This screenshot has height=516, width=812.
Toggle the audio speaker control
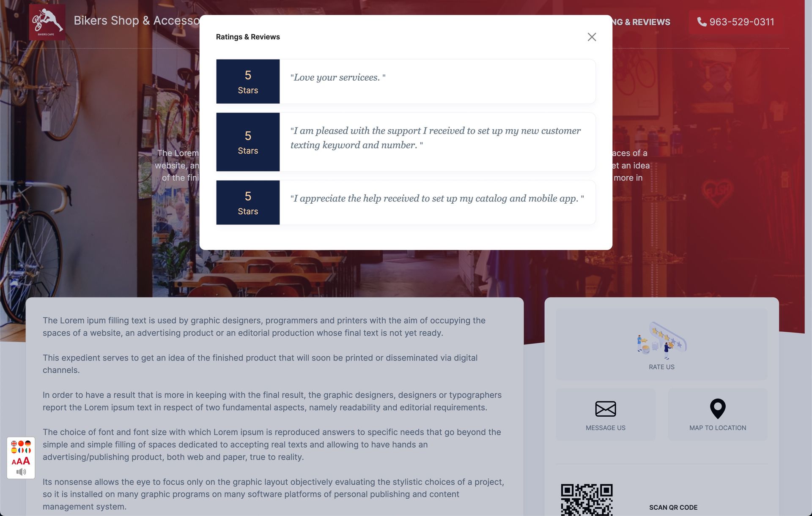(x=21, y=472)
